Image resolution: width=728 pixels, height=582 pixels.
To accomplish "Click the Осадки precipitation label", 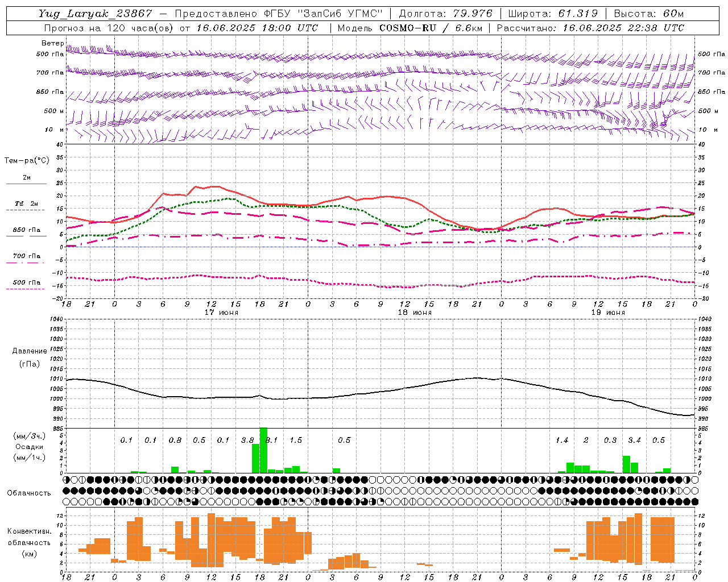I will (x=29, y=447).
